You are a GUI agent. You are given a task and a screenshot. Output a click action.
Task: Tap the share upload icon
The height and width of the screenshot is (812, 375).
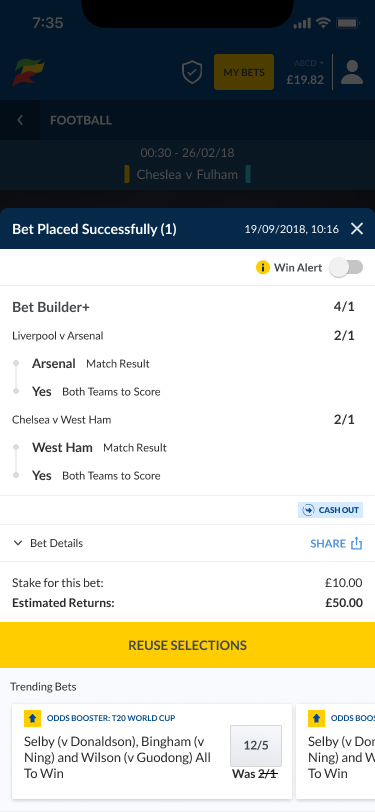pos(356,543)
